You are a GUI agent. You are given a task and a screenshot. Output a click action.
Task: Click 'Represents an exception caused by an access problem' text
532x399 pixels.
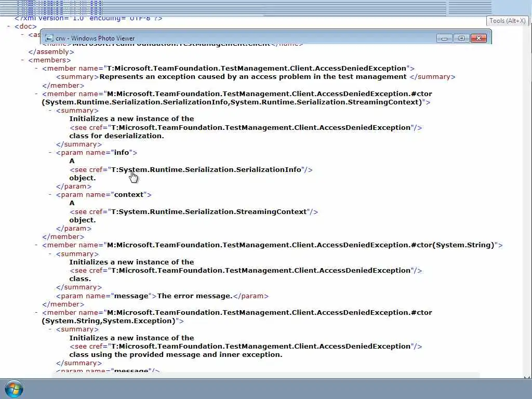point(253,77)
